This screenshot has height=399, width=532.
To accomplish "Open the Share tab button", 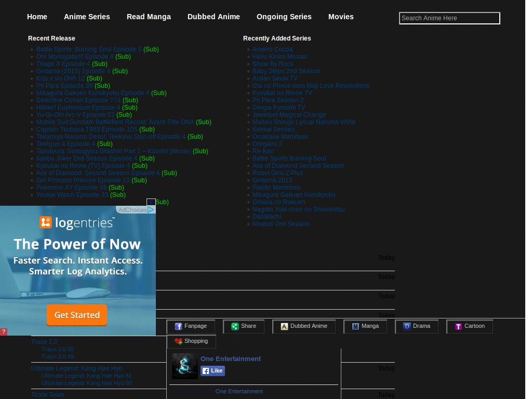I will [x=244, y=326].
